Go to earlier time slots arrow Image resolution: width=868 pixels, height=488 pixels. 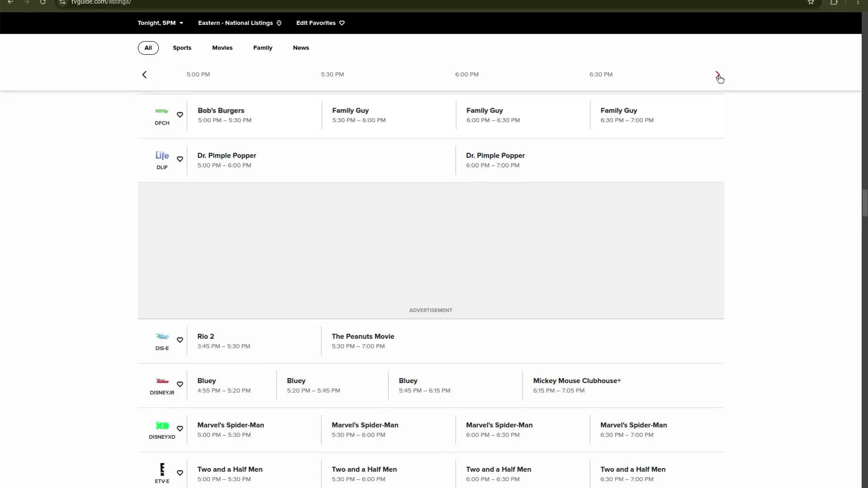[144, 75]
